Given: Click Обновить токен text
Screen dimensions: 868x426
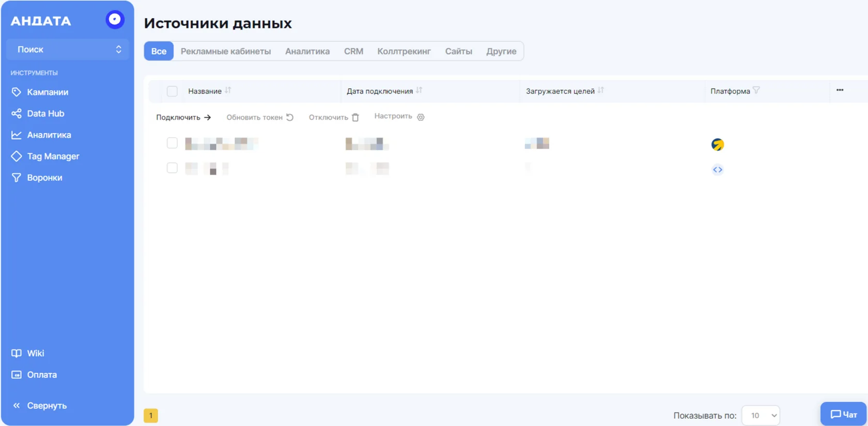Looking at the screenshot, I should pos(254,118).
